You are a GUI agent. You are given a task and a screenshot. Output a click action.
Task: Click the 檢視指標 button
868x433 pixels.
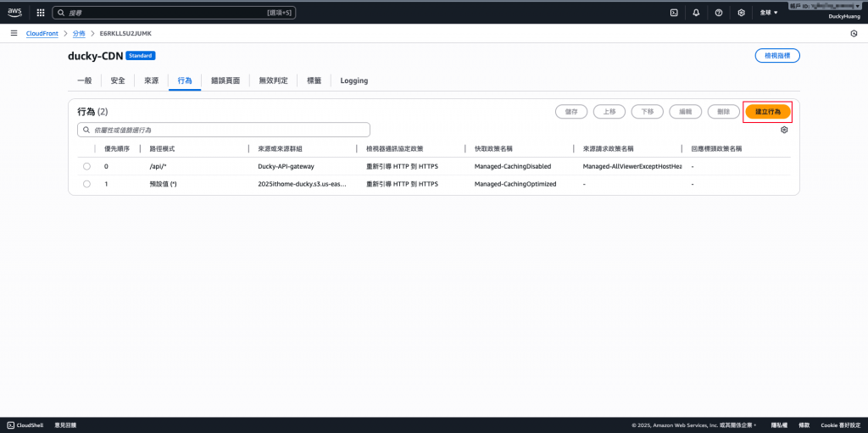click(x=777, y=55)
